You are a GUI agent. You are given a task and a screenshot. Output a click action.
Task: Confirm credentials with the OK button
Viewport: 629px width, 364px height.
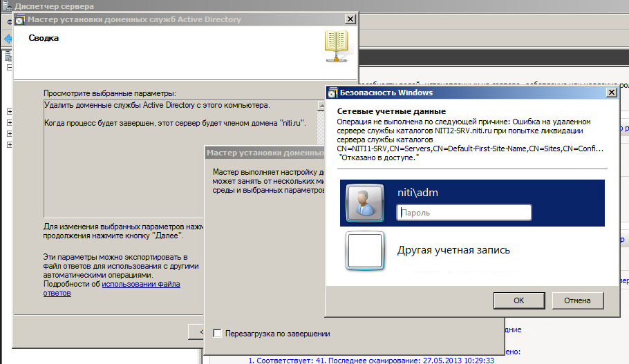pyautogui.click(x=519, y=300)
